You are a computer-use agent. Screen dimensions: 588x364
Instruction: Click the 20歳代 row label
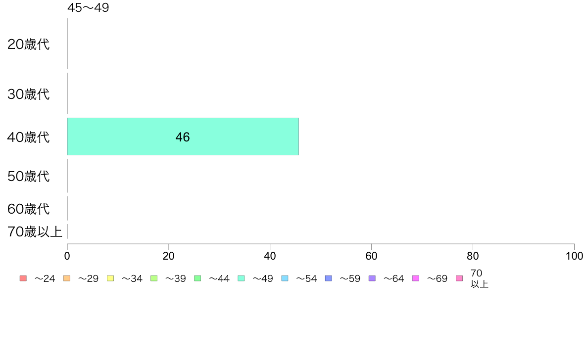pos(29,44)
